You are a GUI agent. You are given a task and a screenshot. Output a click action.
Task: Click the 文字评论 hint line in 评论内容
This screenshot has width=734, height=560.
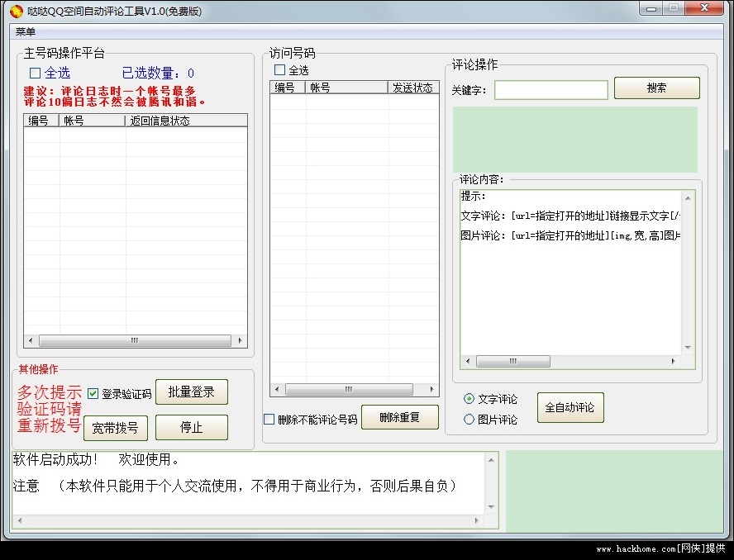click(x=570, y=216)
